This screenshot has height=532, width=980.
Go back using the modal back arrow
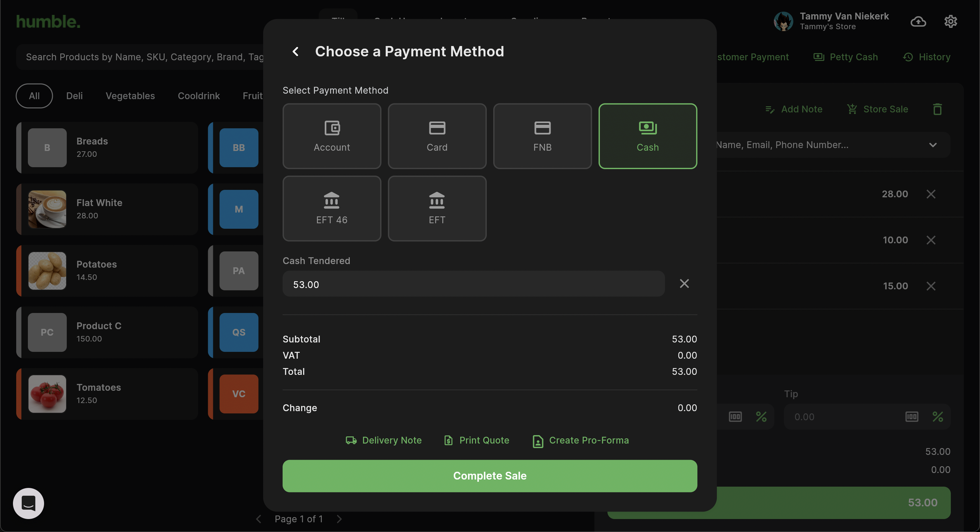[x=295, y=51]
